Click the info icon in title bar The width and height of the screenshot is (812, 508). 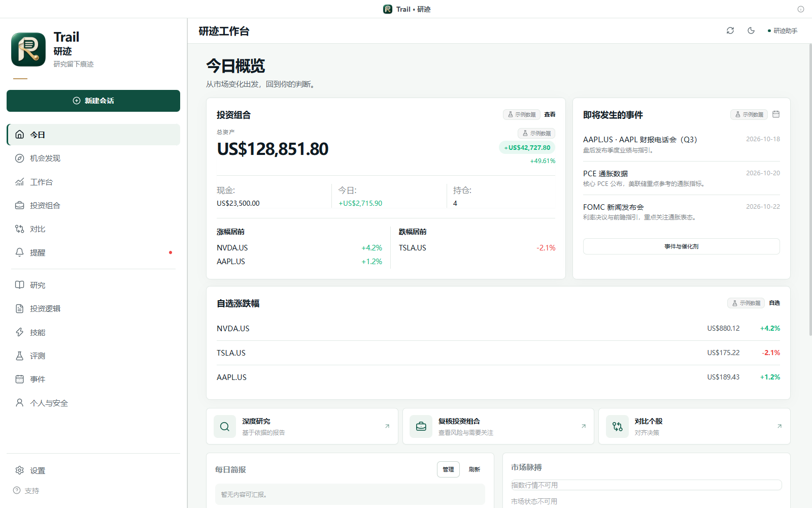(x=801, y=9)
